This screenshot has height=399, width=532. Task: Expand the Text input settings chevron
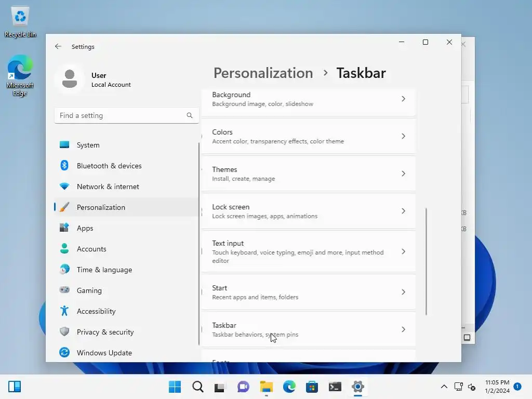pos(403,251)
